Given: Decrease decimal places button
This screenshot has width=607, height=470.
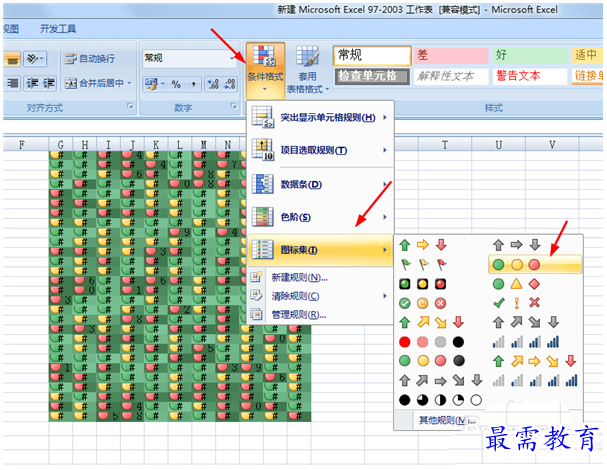Looking at the screenshot, I should (229, 84).
